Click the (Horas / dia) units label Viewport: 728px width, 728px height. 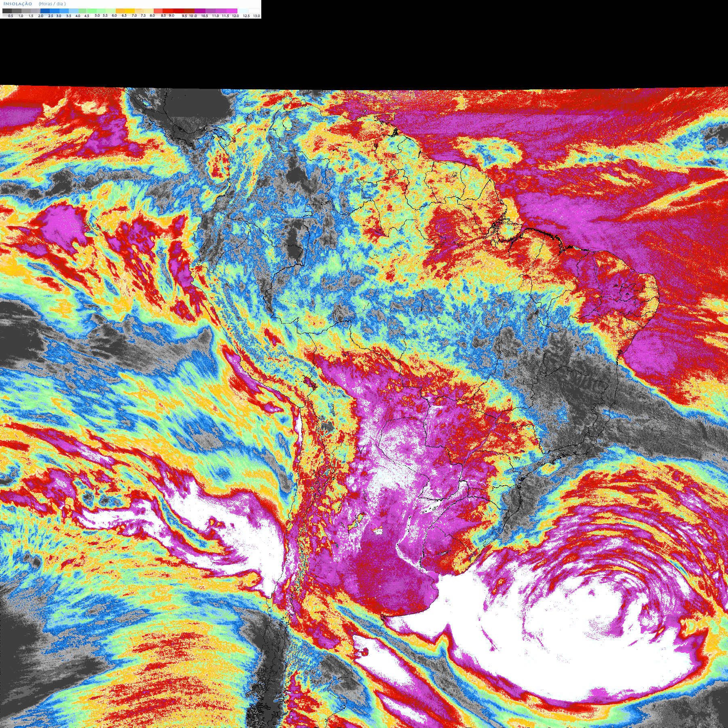click(x=52, y=4)
